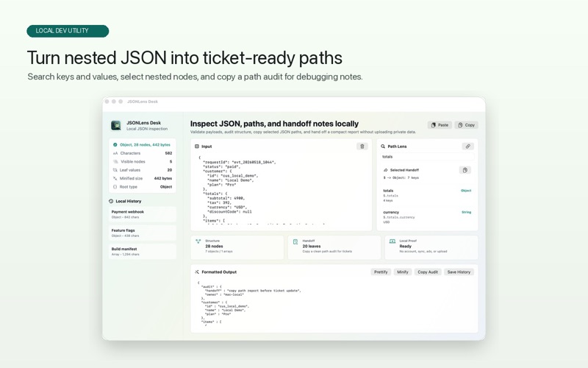Click the Local History section heading

click(128, 201)
